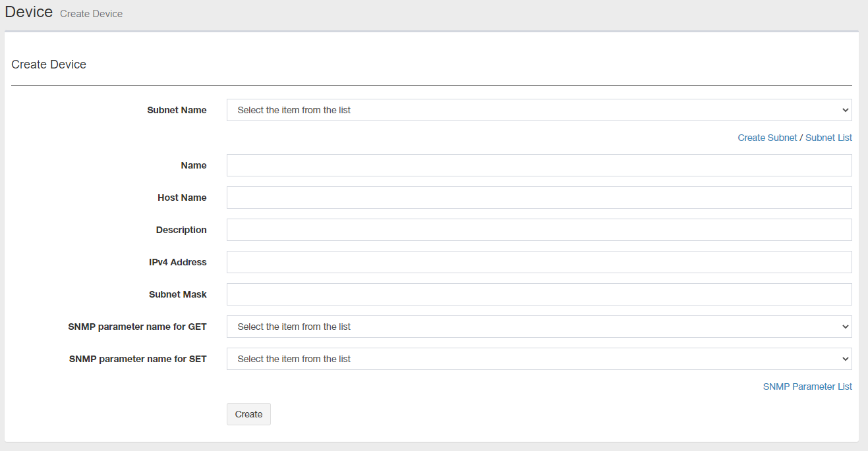Click the 'Subnet Mask' field label
Image resolution: width=868 pixels, height=451 pixels.
178,294
